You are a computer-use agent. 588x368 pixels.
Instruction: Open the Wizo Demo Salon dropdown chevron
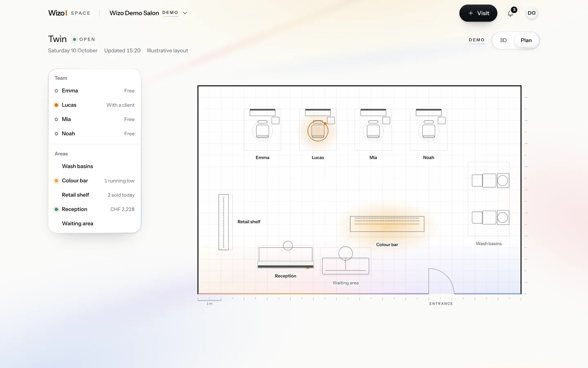185,13
